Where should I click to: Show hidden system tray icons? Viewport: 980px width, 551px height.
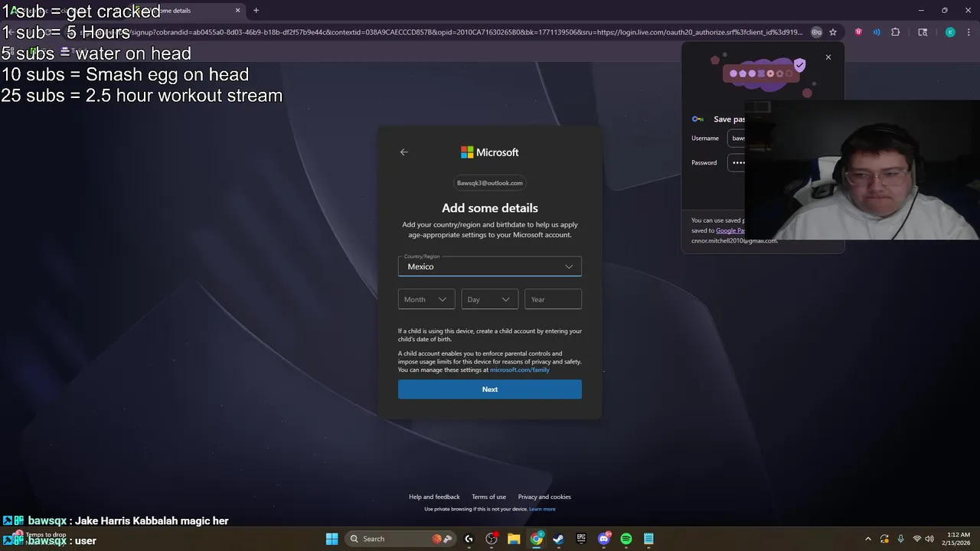tap(868, 539)
